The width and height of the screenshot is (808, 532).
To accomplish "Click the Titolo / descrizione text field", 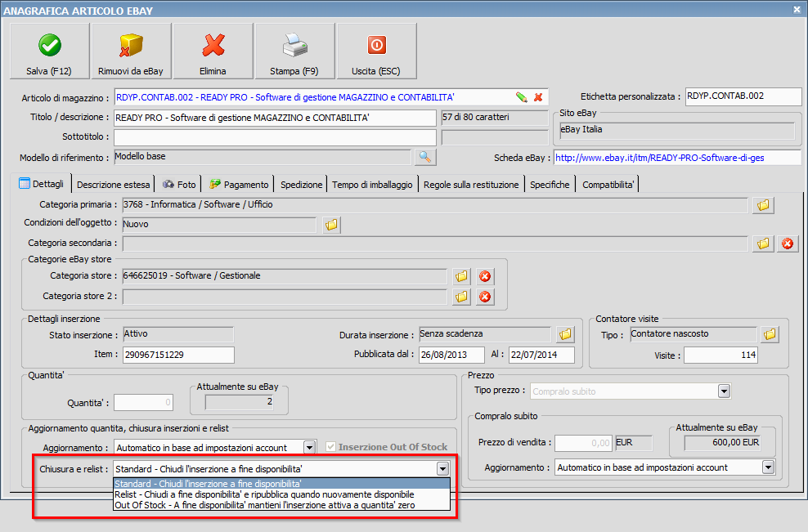I will click(x=275, y=118).
